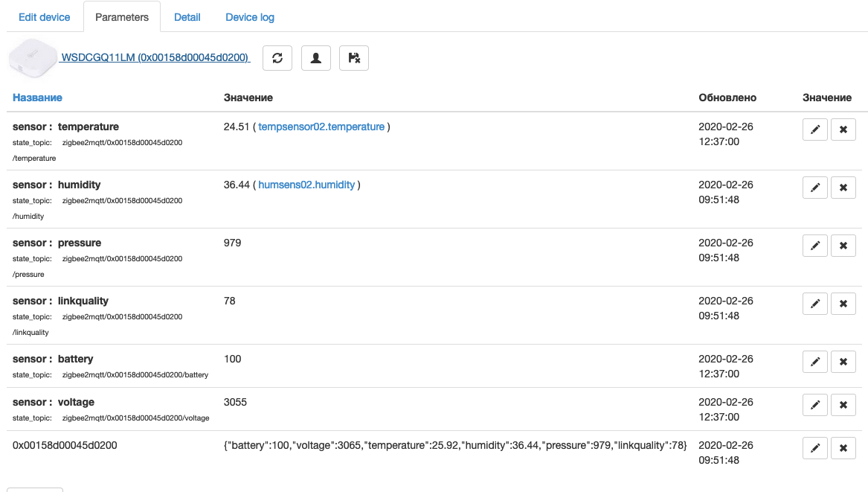Edit the 0x00158d00045d0200 JSON row
This screenshot has width=868, height=492.
coord(815,448)
